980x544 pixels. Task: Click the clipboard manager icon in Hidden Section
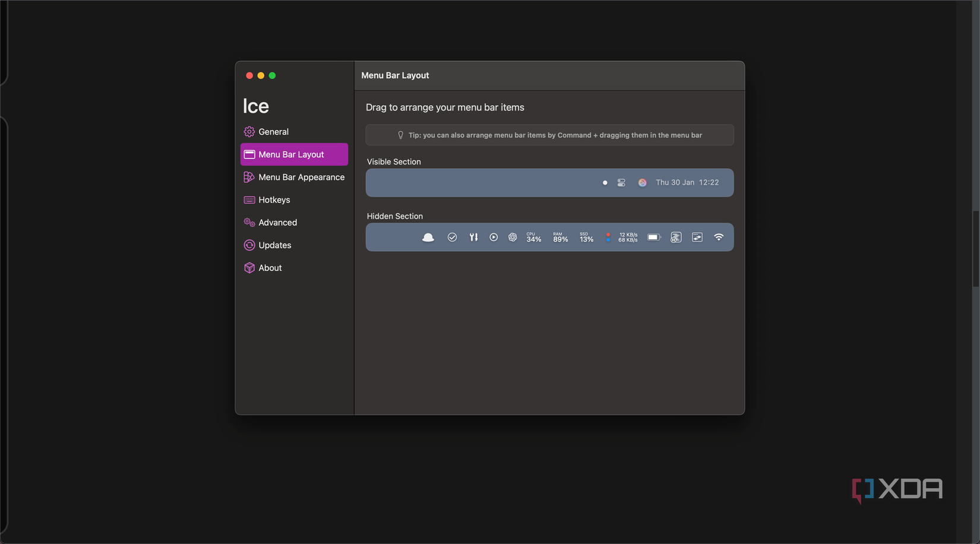point(676,237)
